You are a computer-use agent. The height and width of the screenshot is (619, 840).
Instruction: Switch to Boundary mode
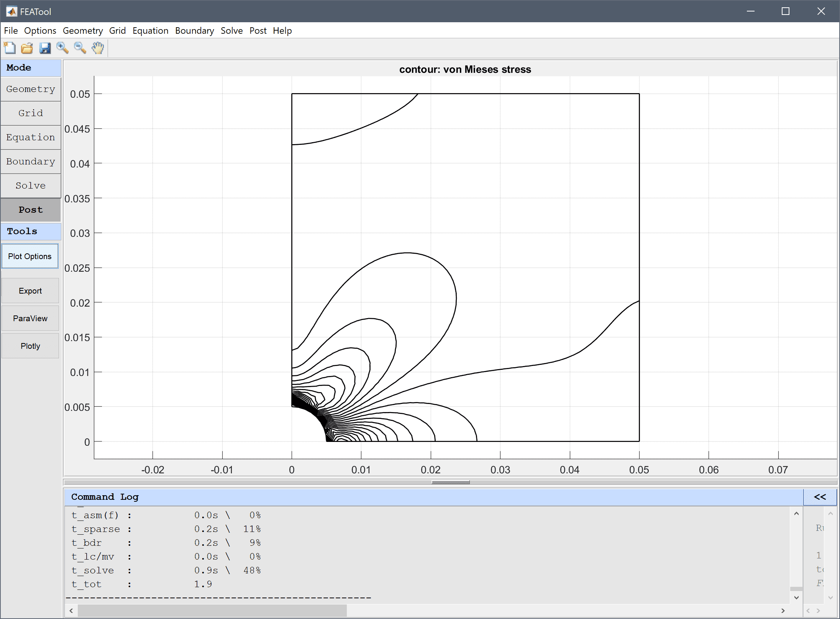31,161
